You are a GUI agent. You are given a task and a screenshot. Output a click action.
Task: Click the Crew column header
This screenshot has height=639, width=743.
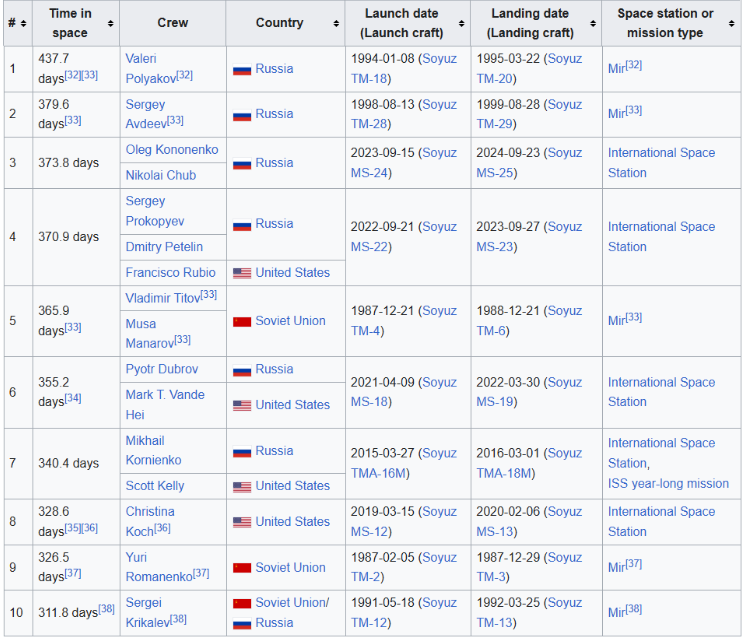pyautogui.click(x=172, y=23)
